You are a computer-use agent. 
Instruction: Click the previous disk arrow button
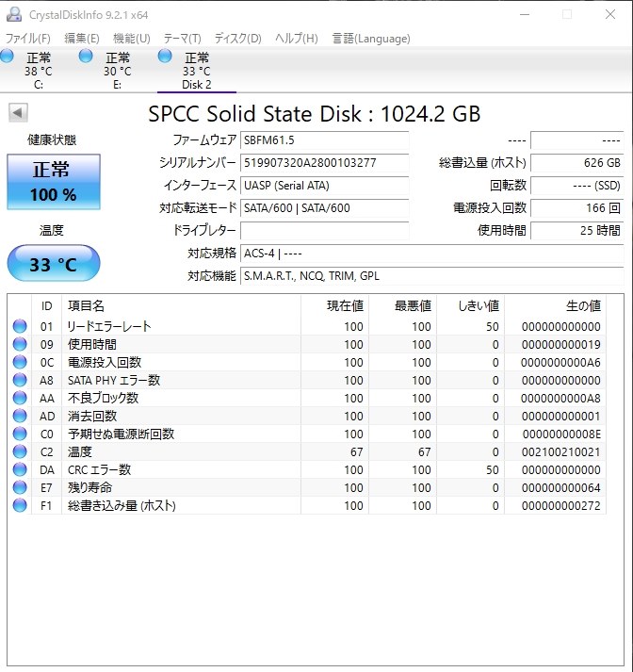(x=18, y=113)
